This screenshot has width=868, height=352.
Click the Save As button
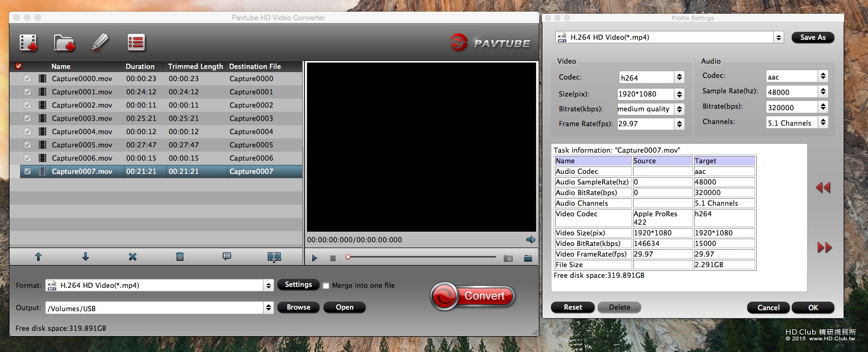pos(813,37)
